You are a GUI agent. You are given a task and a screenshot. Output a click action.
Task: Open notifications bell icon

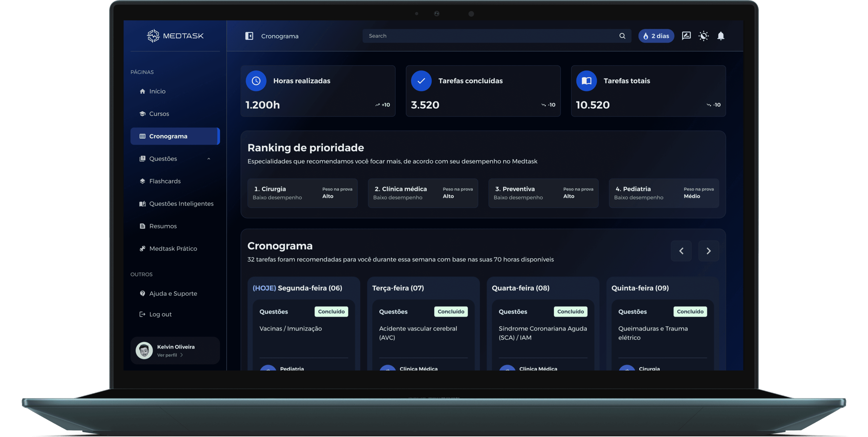[721, 36]
